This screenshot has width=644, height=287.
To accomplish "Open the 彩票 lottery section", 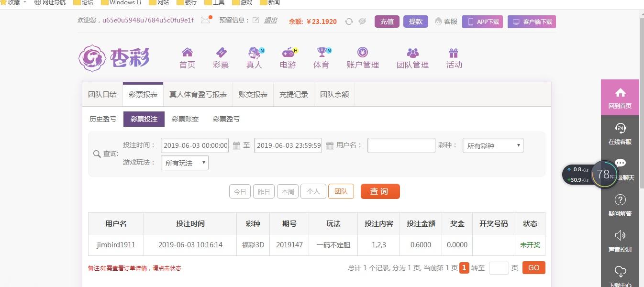I will point(221,58).
